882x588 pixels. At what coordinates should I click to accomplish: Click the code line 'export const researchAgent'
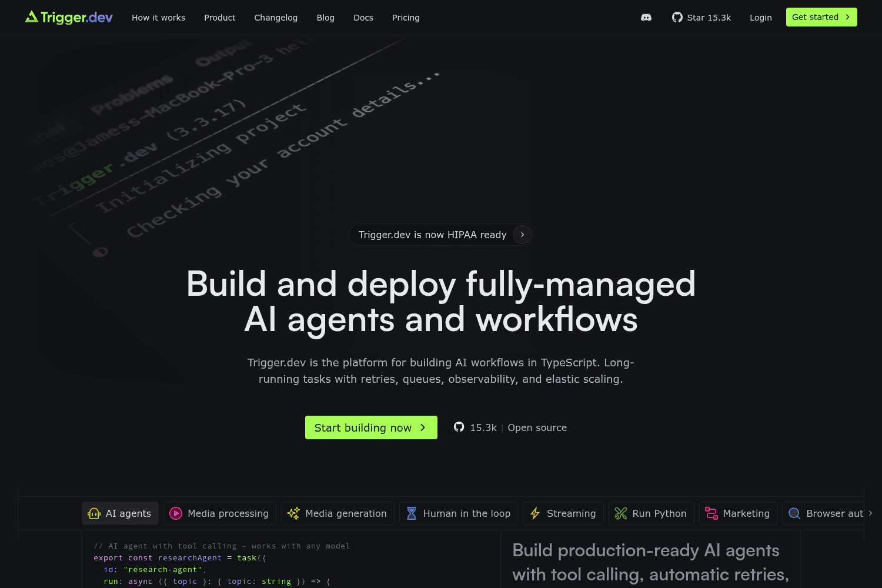pyautogui.click(x=180, y=558)
